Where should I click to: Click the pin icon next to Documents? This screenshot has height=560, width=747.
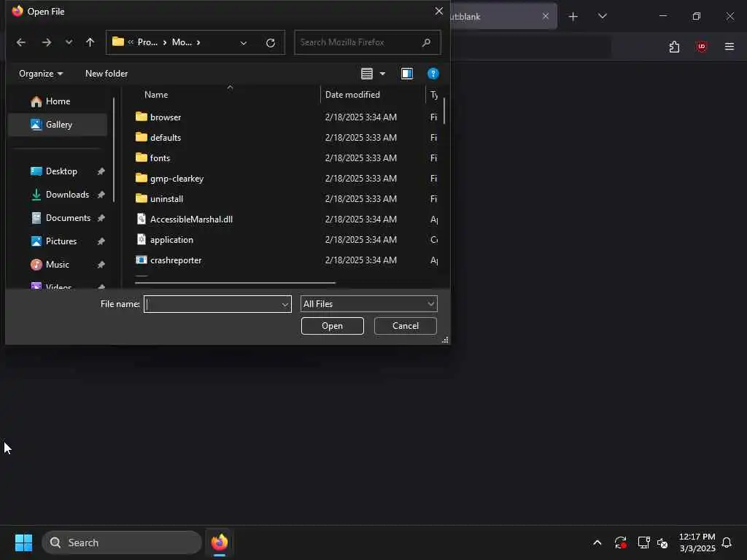[x=101, y=218]
